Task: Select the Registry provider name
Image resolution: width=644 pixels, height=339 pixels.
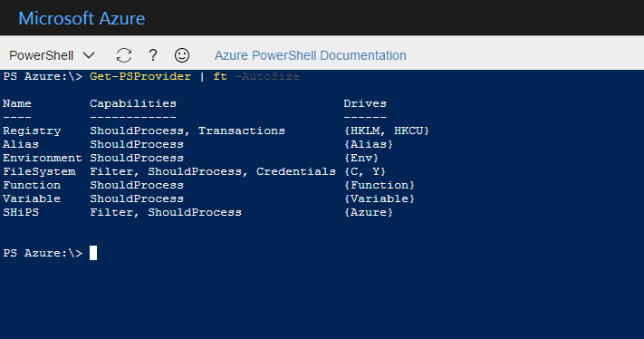Action: (32, 131)
